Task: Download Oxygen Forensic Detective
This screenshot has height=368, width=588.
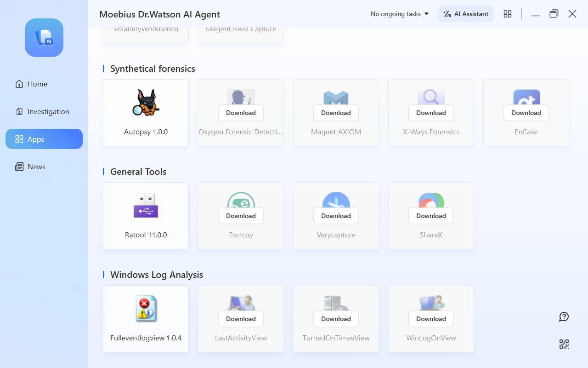Action: (241, 113)
